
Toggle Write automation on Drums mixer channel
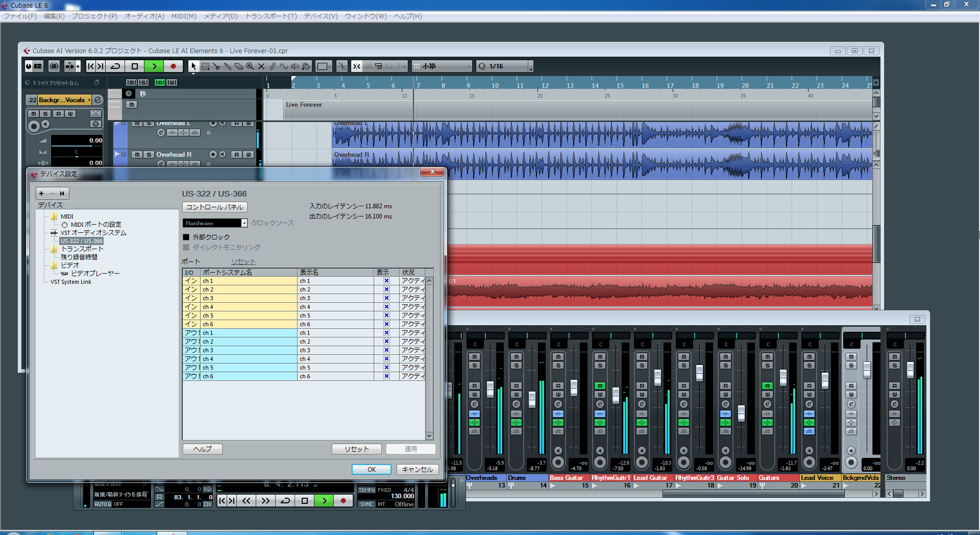pos(517,395)
